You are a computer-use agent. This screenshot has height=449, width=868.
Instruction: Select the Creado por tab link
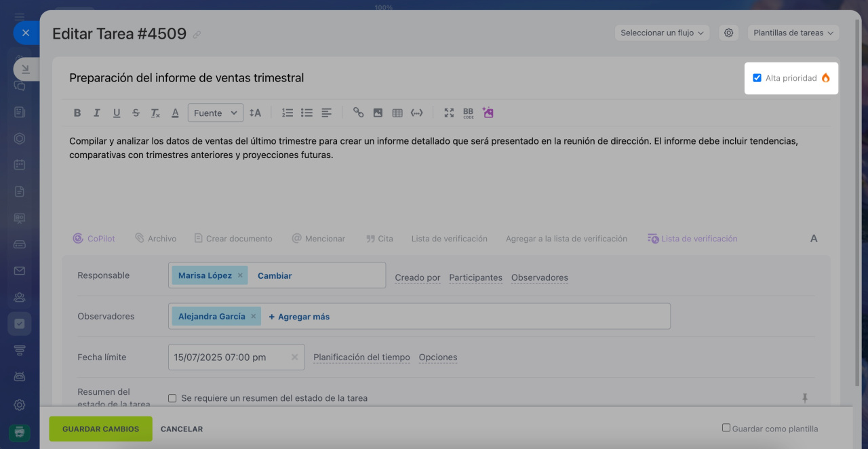point(418,277)
